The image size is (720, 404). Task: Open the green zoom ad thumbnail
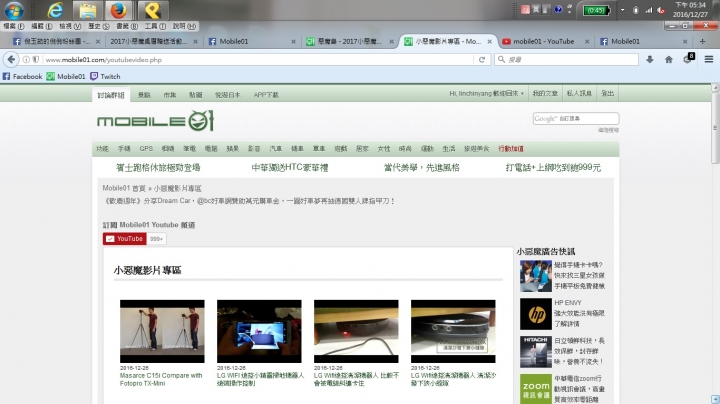click(x=536, y=389)
